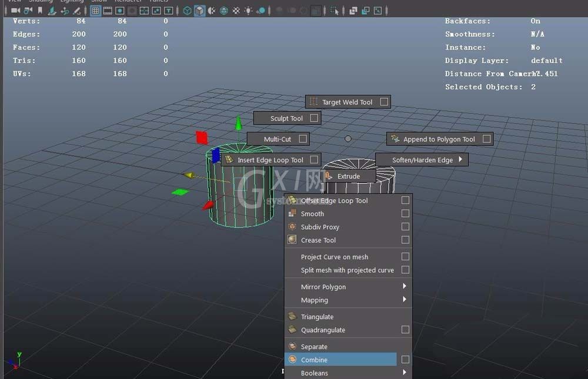Choose Combine in the context menu
The width and height of the screenshot is (588, 379).
click(340, 360)
